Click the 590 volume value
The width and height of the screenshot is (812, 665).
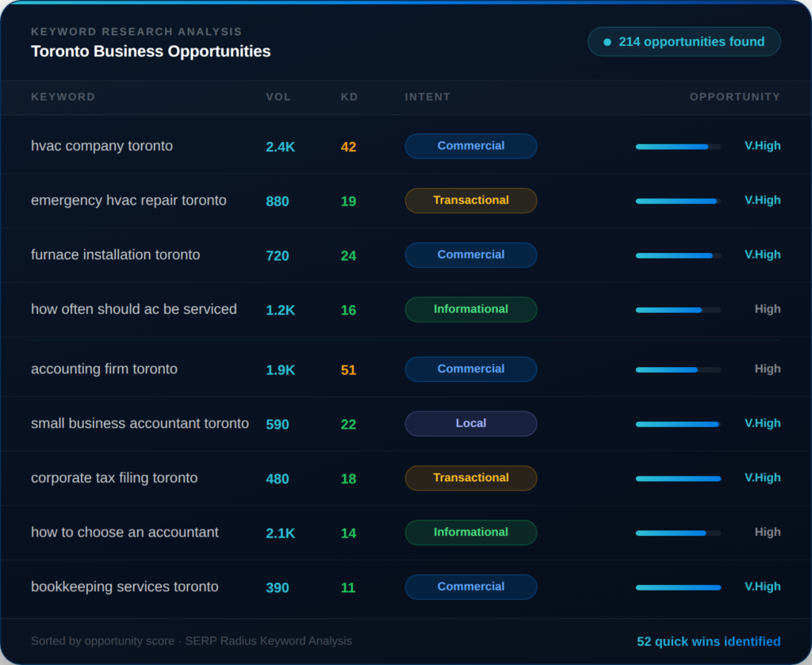pyautogui.click(x=278, y=424)
